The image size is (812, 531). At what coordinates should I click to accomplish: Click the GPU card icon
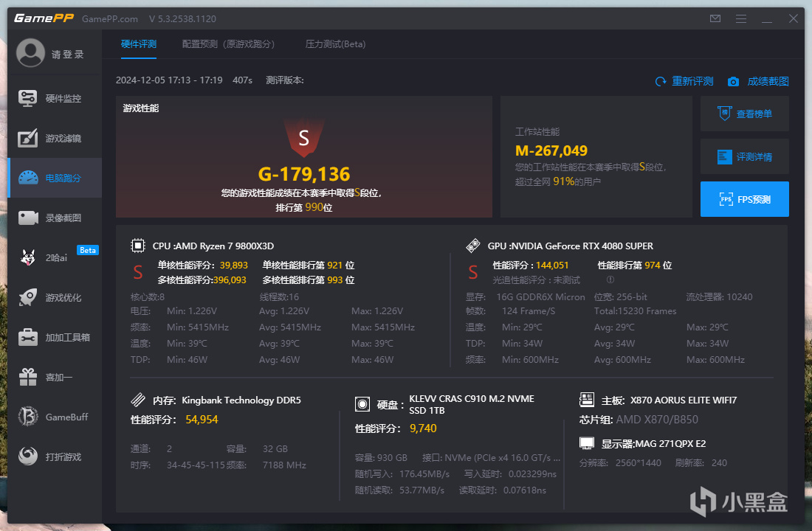pos(472,246)
